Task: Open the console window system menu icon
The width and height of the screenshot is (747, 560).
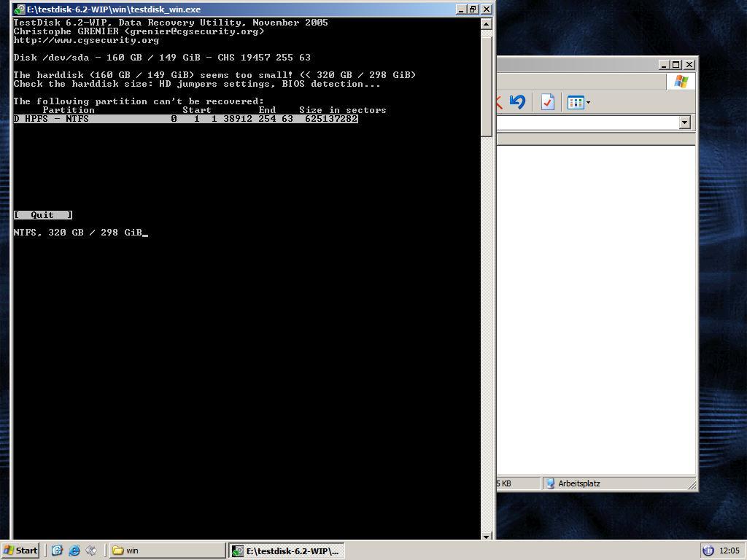Action: coord(19,9)
